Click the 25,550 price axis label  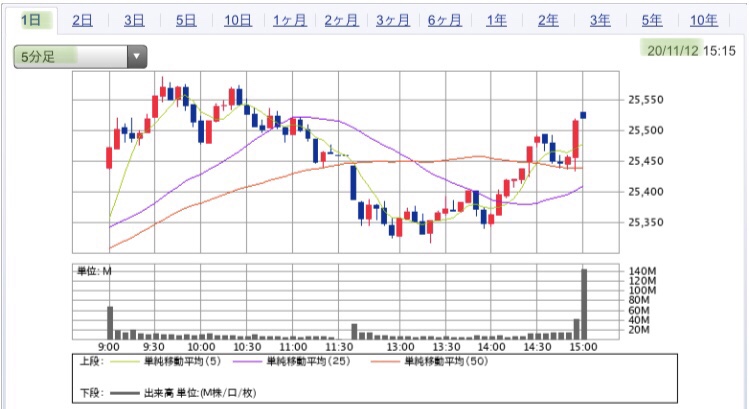[645, 100]
